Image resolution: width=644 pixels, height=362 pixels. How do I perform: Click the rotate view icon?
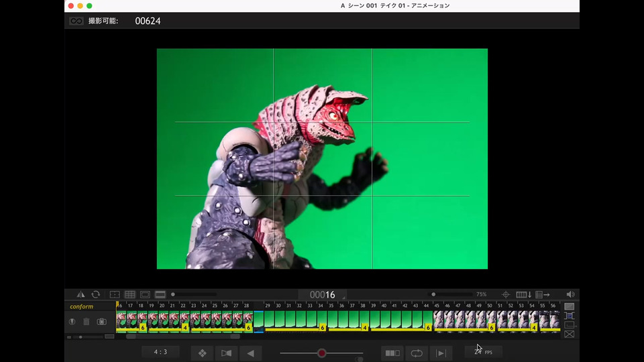tap(96, 294)
